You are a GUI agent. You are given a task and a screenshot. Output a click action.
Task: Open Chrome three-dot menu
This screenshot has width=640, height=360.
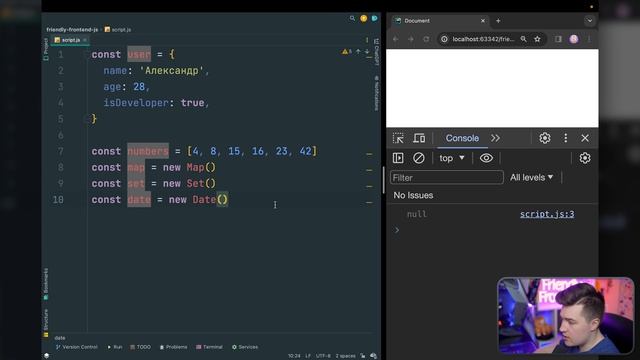click(x=589, y=39)
